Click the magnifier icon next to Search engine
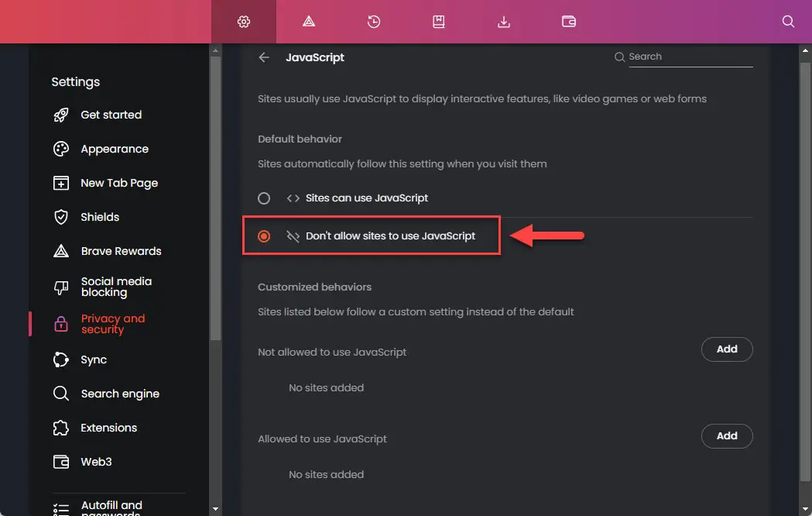The image size is (812, 516). tap(61, 394)
